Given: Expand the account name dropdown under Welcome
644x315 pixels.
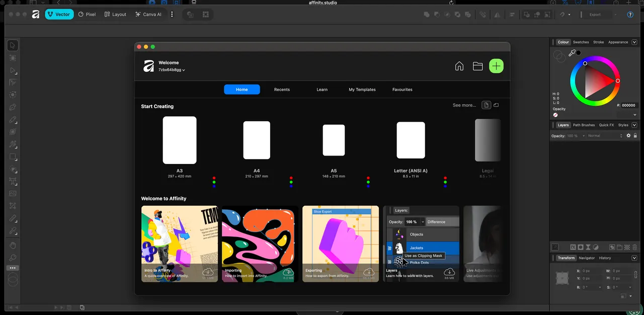Looking at the screenshot, I should [172, 70].
